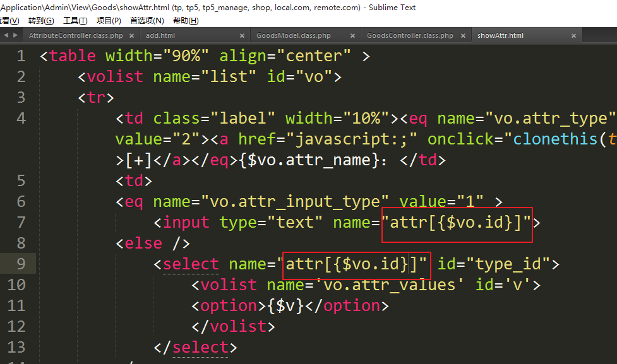Image resolution: width=617 pixels, height=364 pixels.
Task: Open the GoodsModel.class.php tab
Action: coord(293,36)
